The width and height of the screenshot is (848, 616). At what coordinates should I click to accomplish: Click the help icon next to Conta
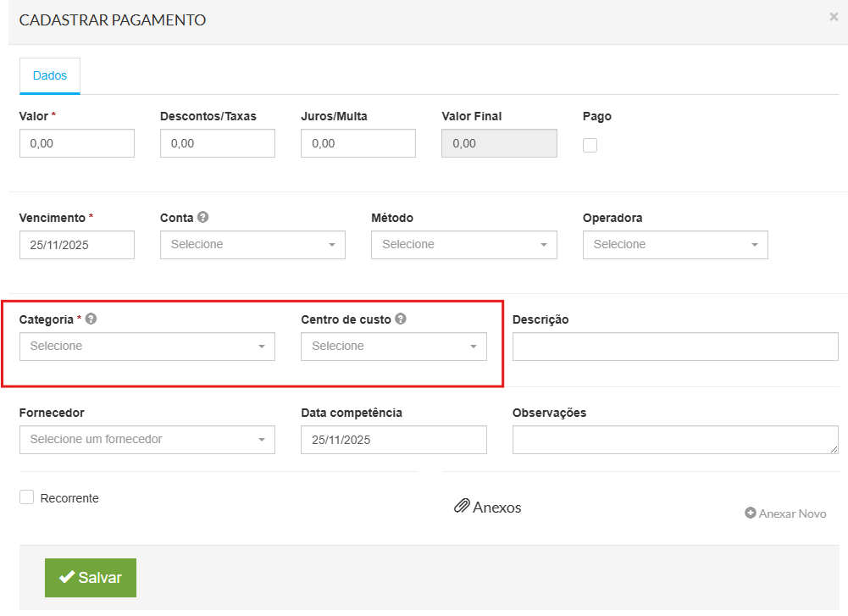[x=202, y=218]
